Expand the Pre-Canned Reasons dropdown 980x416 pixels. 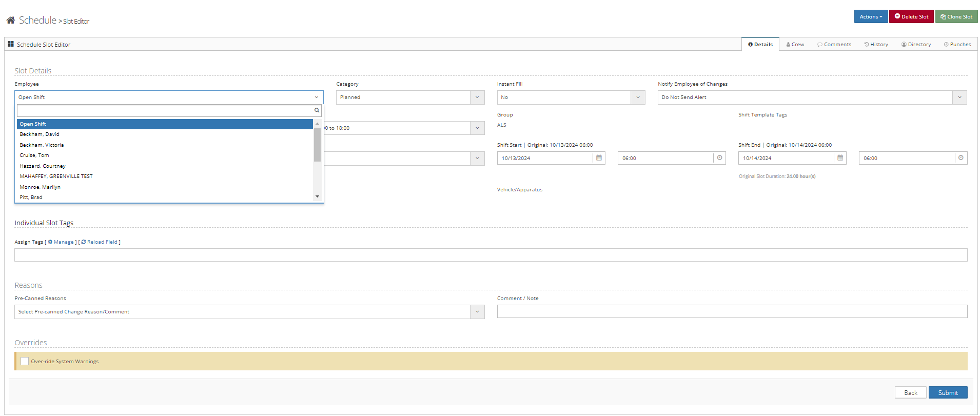pos(477,312)
